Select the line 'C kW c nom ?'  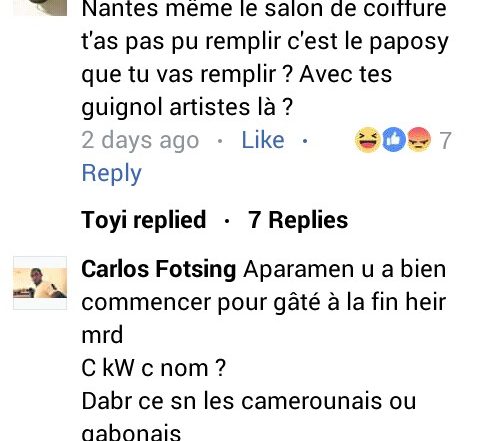pos(154,368)
